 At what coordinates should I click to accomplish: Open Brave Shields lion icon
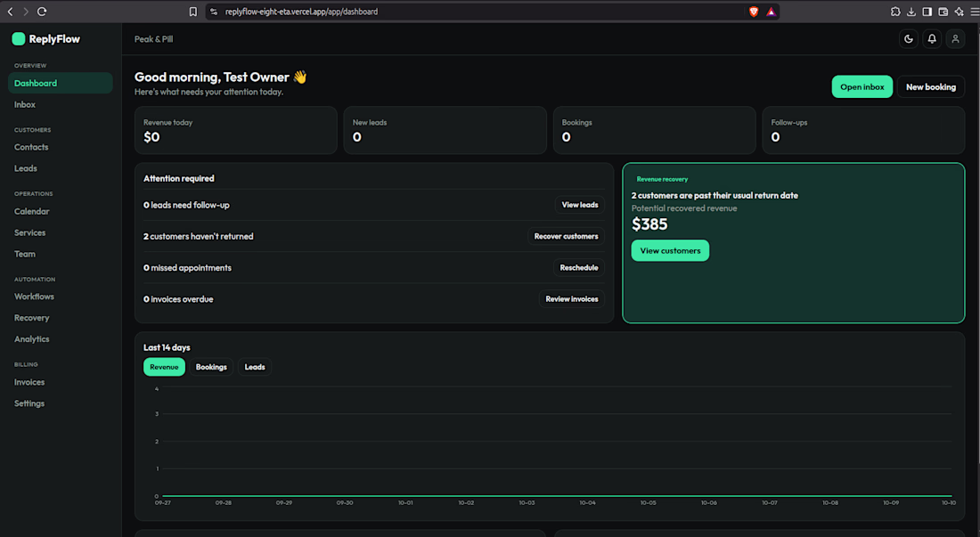tap(754, 12)
